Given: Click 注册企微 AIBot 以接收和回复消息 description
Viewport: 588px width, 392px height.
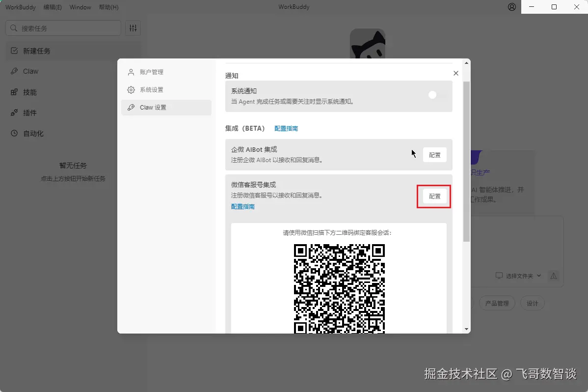Looking at the screenshot, I should coord(277,160).
